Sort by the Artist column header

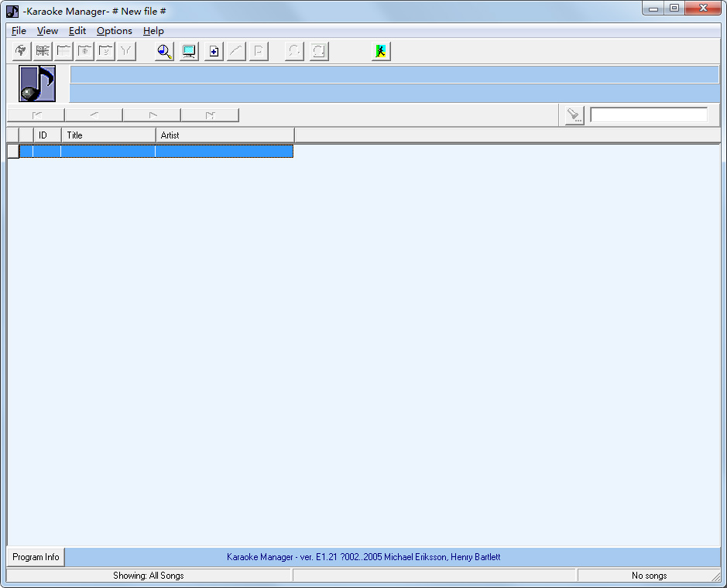[x=225, y=135]
